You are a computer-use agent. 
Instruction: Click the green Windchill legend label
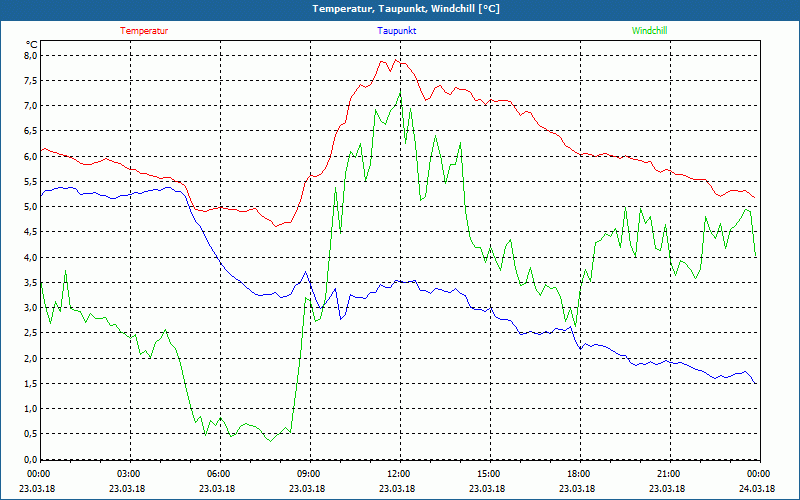650,31
